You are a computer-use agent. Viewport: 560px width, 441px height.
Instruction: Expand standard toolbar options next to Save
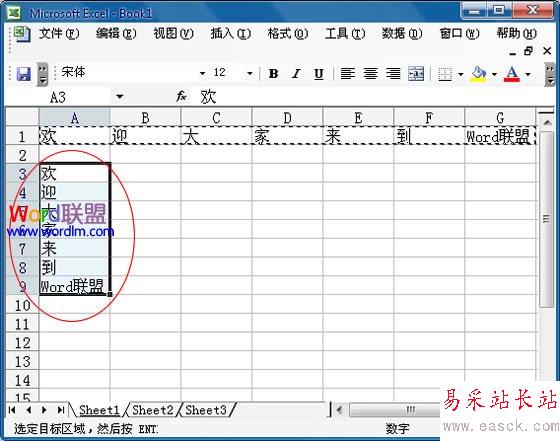[42, 74]
